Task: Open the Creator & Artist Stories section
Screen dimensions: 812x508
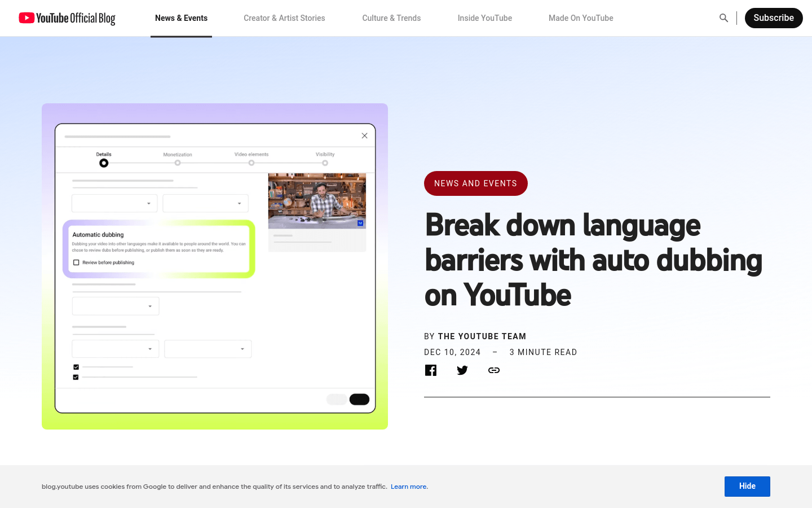Action: 284,18
